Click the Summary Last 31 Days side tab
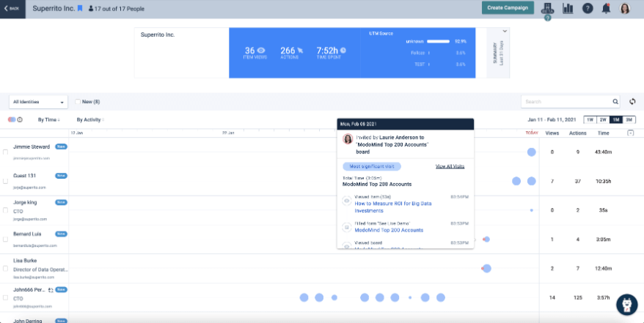Screen dimensions: 644x323 [498, 53]
